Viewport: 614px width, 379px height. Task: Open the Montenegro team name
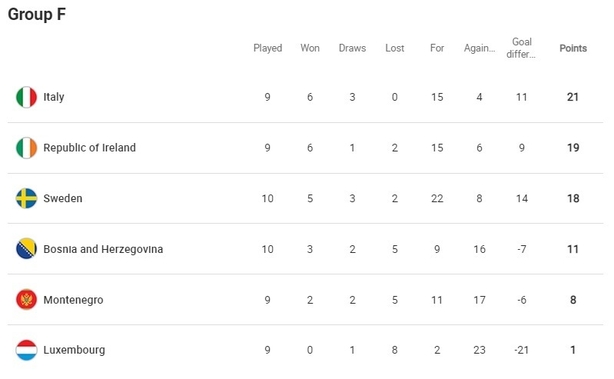click(x=73, y=300)
